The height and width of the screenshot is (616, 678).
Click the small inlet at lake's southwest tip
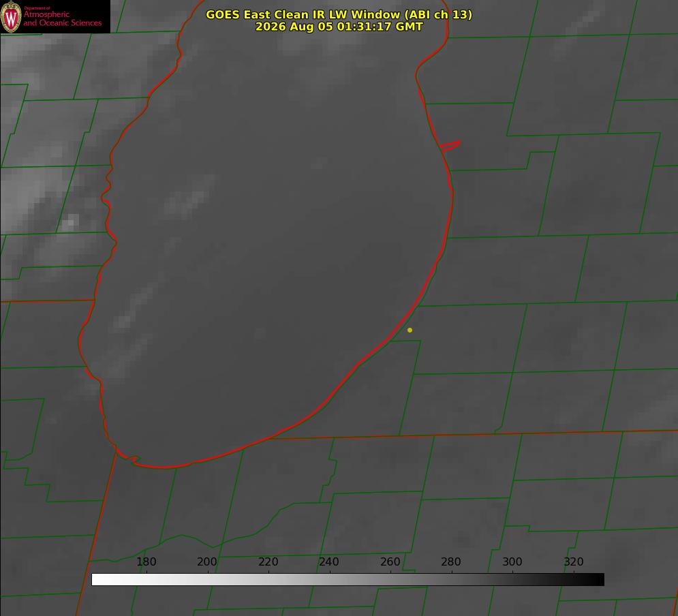128,456
